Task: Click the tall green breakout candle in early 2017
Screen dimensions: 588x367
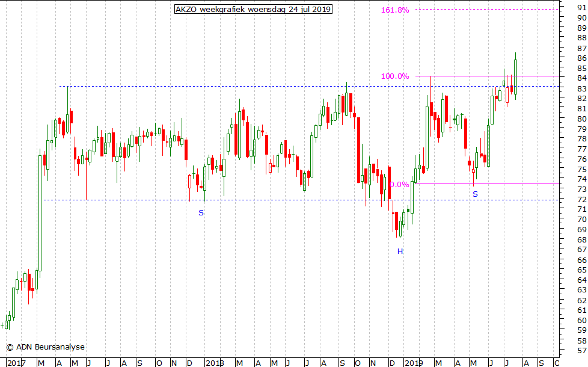Action: pyautogui.click(x=40, y=213)
